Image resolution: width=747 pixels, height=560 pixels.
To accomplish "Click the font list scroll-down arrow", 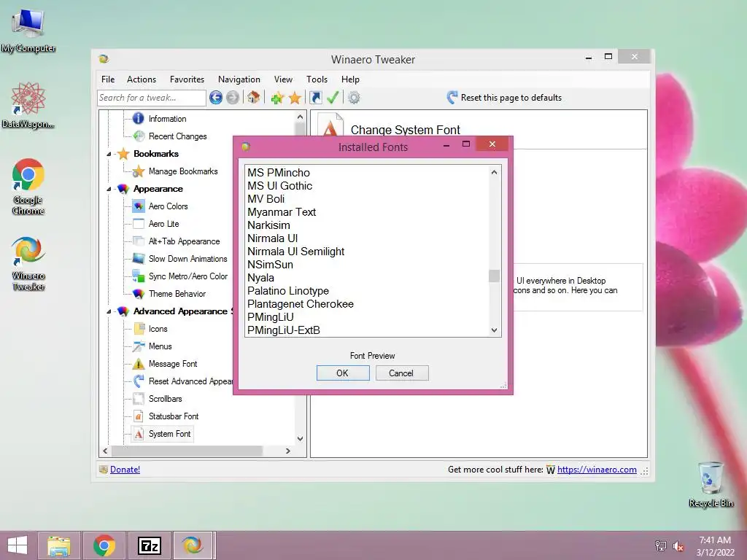I will pyautogui.click(x=494, y=330).
